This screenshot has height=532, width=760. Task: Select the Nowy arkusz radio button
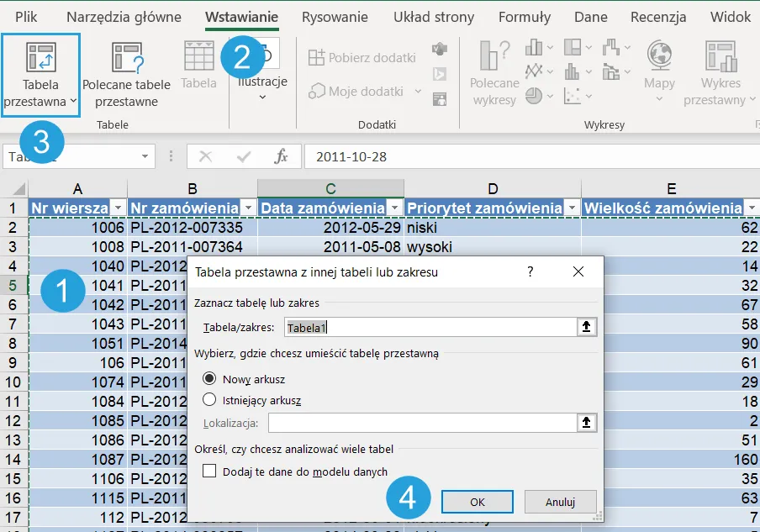coord(209,379)
